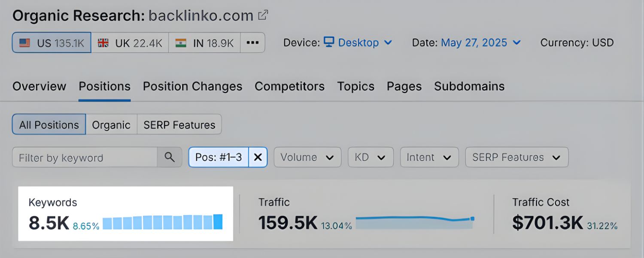Viewport: 644px width, 258px height.
Task: Open the SERP Features filter
Action: 516,157
